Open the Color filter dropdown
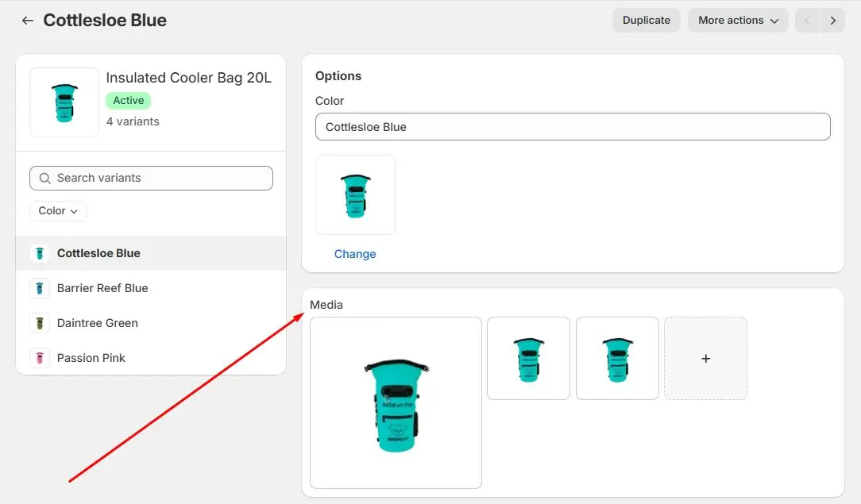The image size is (861, 504). click(x=57, y=210)
